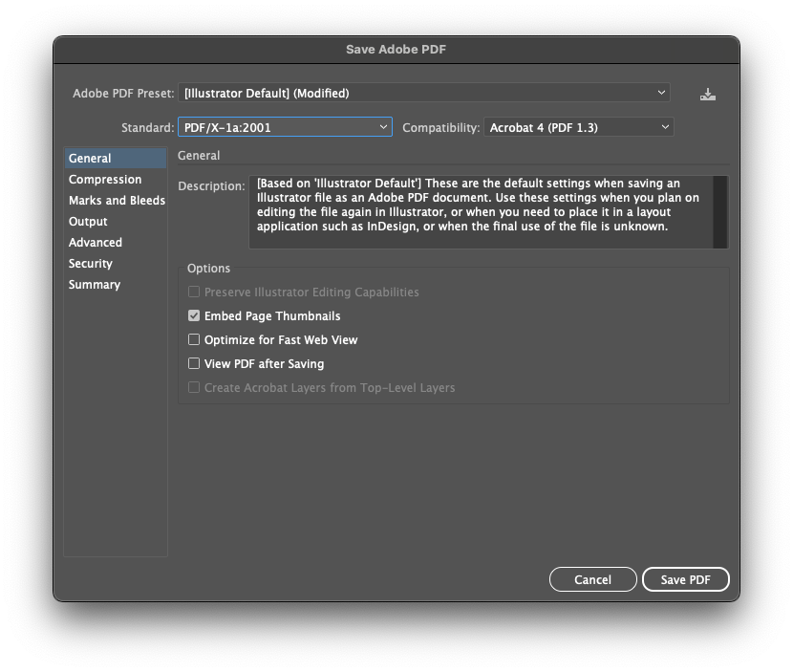Click the save preset download icon

(x=707, y=94)
